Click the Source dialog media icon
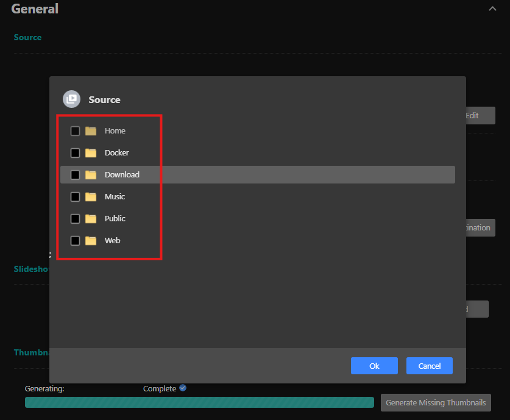The image size is (510, 420). (72, 99)
